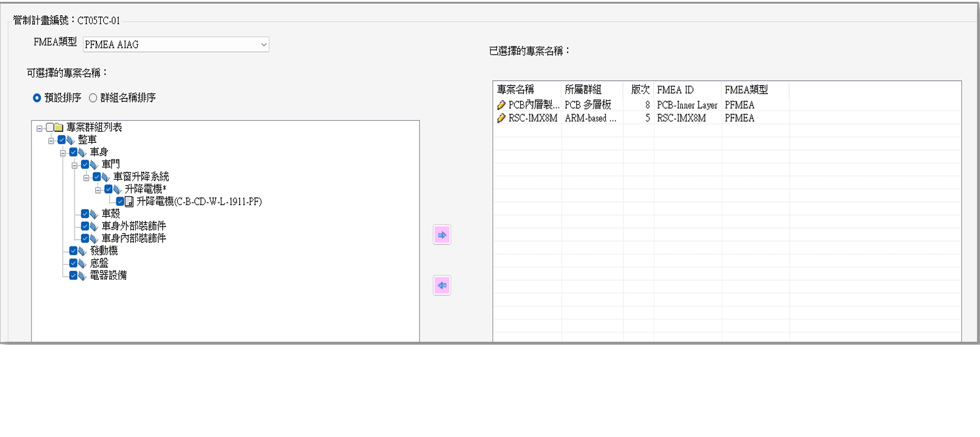This screenshot has height=437, width=980.
Task: Collapse the 車窗升降系統 tree node
Action: pos(86,177)
